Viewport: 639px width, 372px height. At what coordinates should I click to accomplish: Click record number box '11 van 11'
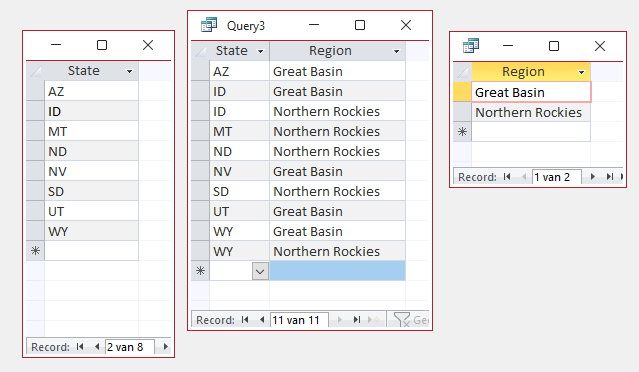point(299,320)
